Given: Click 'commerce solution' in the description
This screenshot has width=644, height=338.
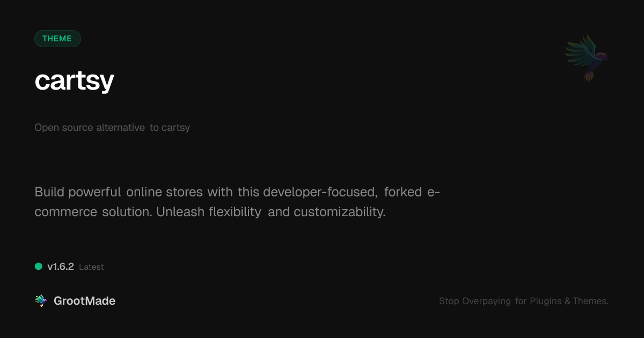Looking at the screenshot, I should (93, 212).
